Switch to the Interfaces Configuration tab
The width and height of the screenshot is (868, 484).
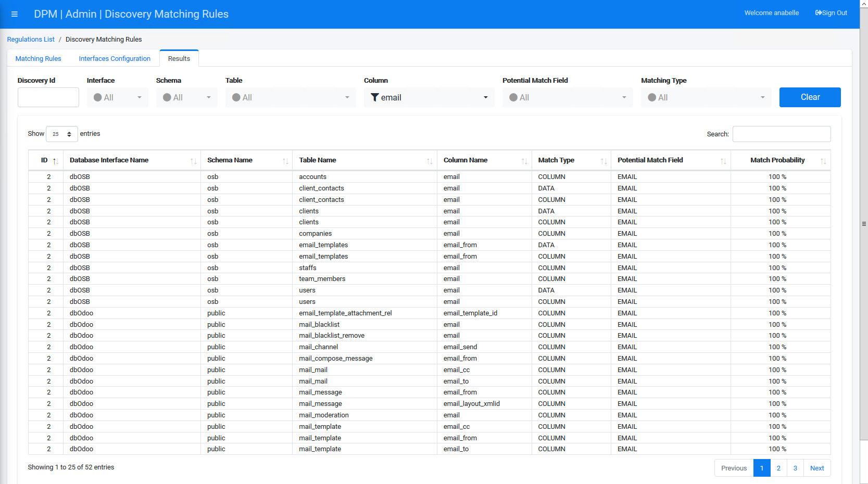point(115,58)
